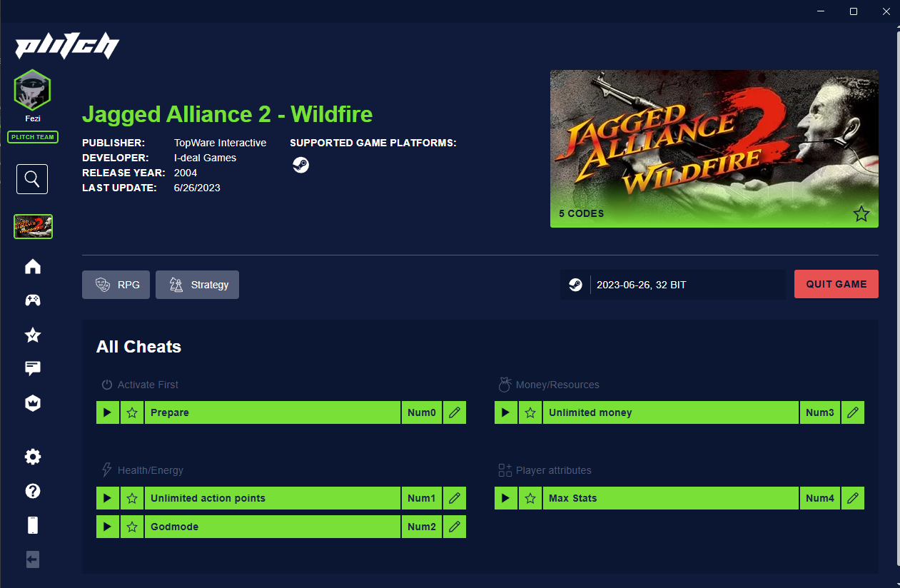Click the Godmode cheat name

[174, 527]
